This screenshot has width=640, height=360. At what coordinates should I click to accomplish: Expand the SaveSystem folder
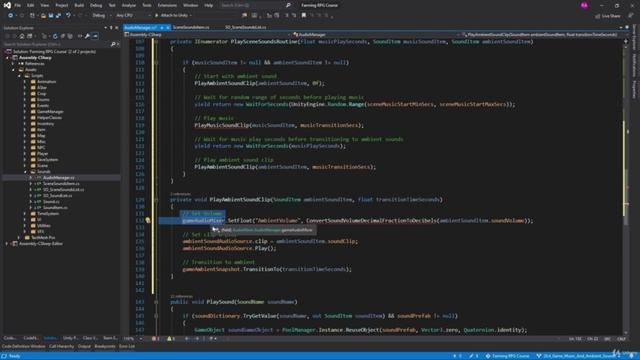click(24, 160)
